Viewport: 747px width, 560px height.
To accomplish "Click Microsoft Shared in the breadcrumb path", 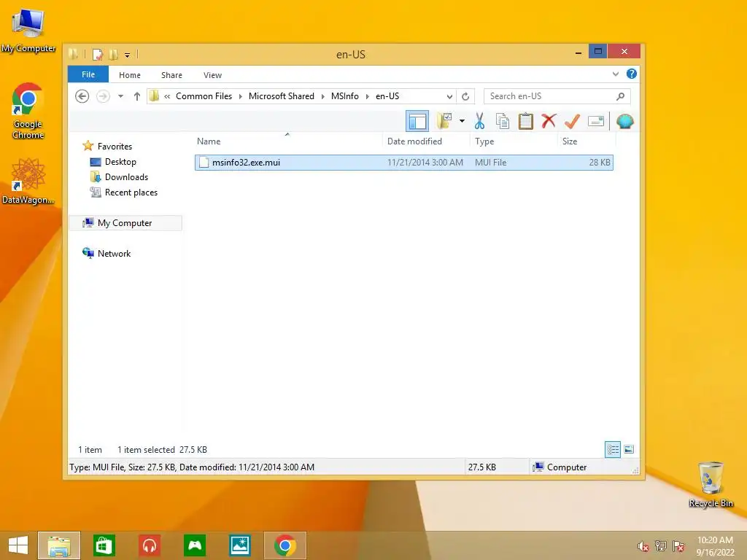I will (x=282, y=96).
